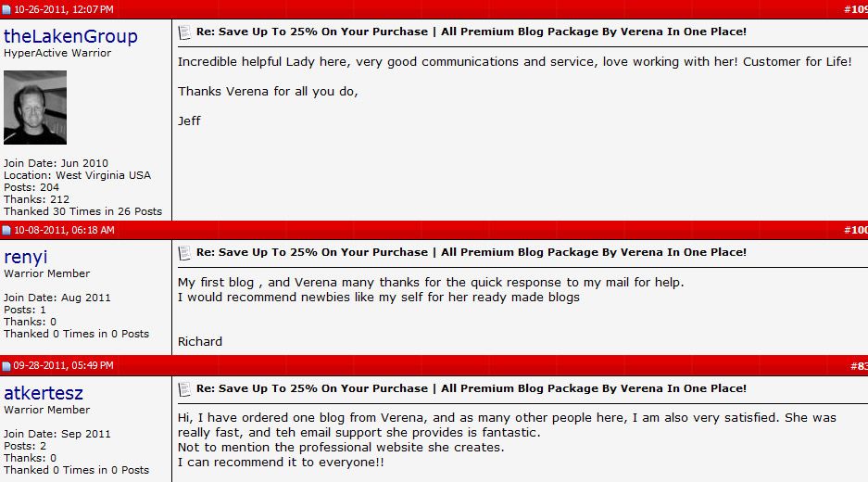Image resolution: width=868 pixels, height=482 pixels.
Task: Click document icon in theLakenGroup's post title
Action: tap(184, 32)
